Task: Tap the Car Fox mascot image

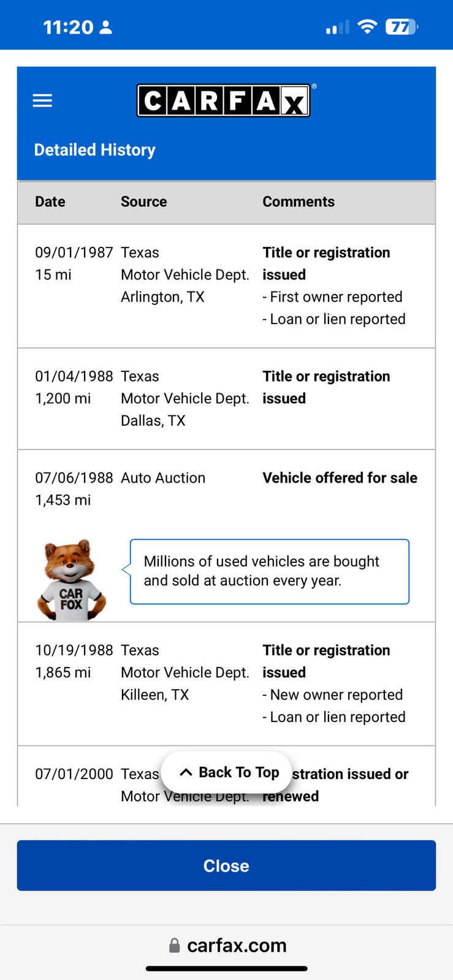Action: pos(71,580)
